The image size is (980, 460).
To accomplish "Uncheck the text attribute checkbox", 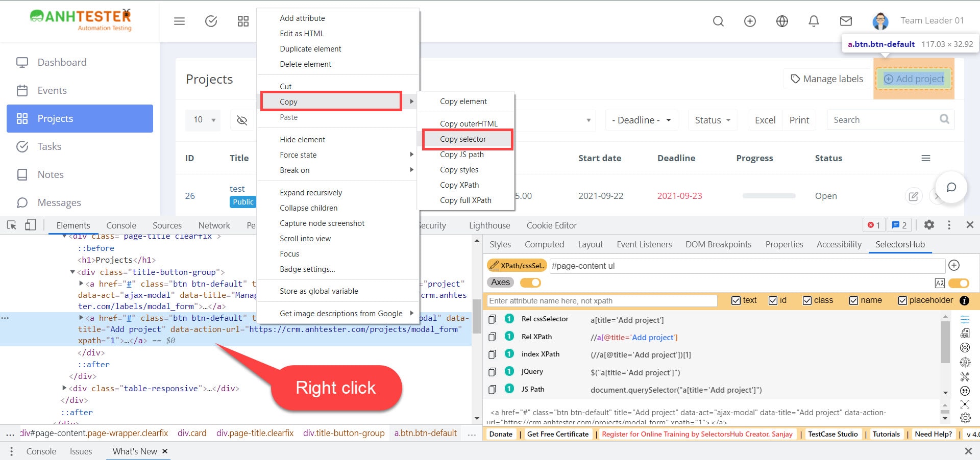I will (736, 300).
